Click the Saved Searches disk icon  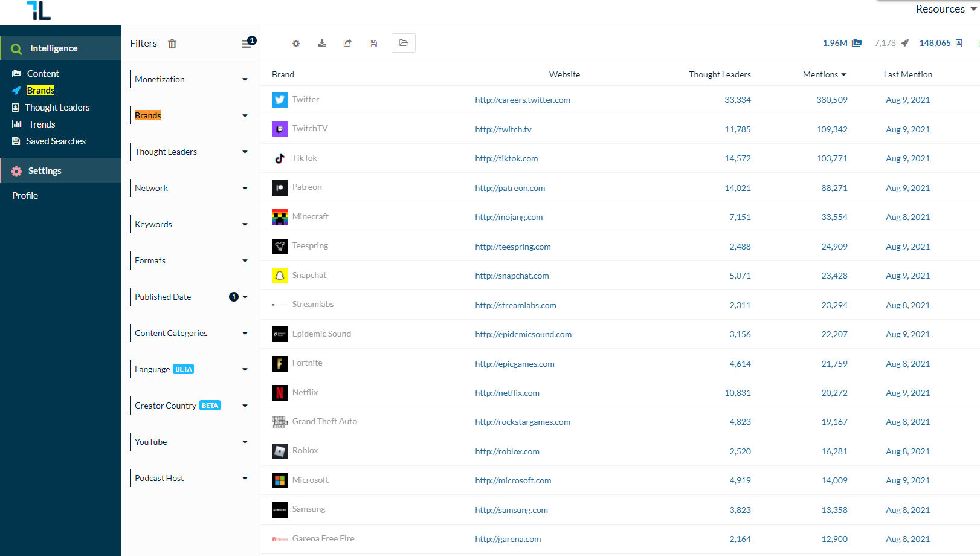16,141
